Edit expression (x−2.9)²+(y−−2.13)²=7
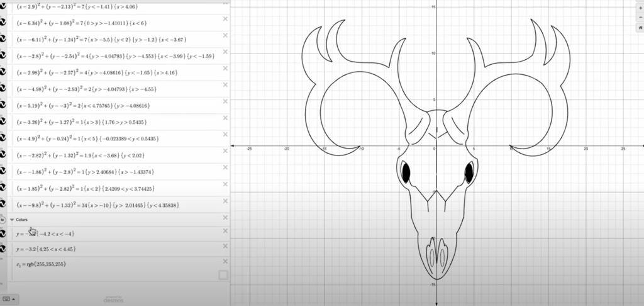Image resolution: width=644 pixels, height=306 pixels. tap(77, 7)
